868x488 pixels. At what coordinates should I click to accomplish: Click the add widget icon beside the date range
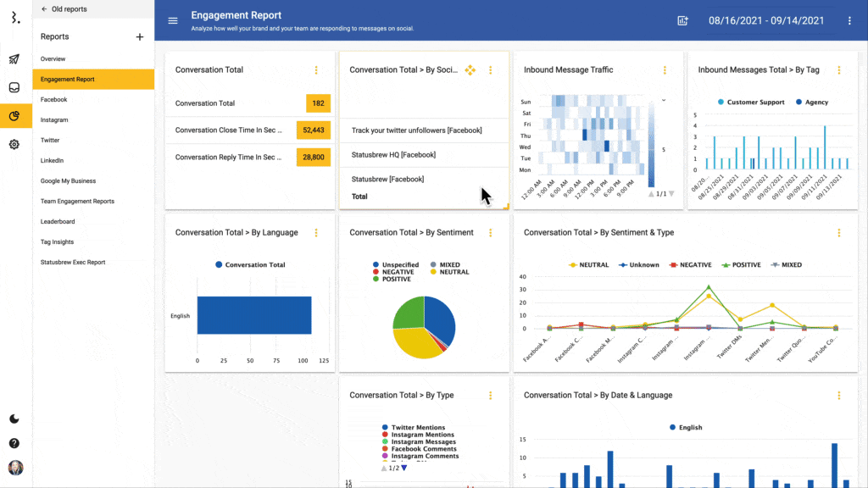coord(682,21)
